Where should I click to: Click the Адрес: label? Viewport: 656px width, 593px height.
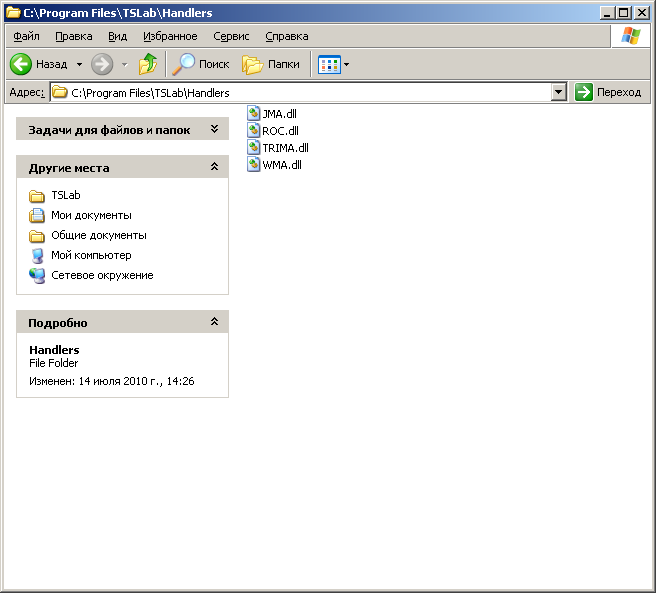click(x=27, y=92)
